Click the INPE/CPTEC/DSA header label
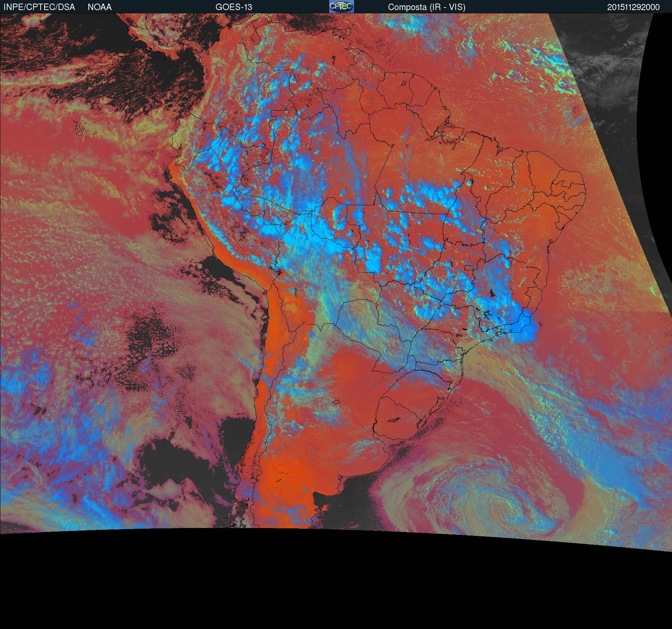 coord(39,7)
